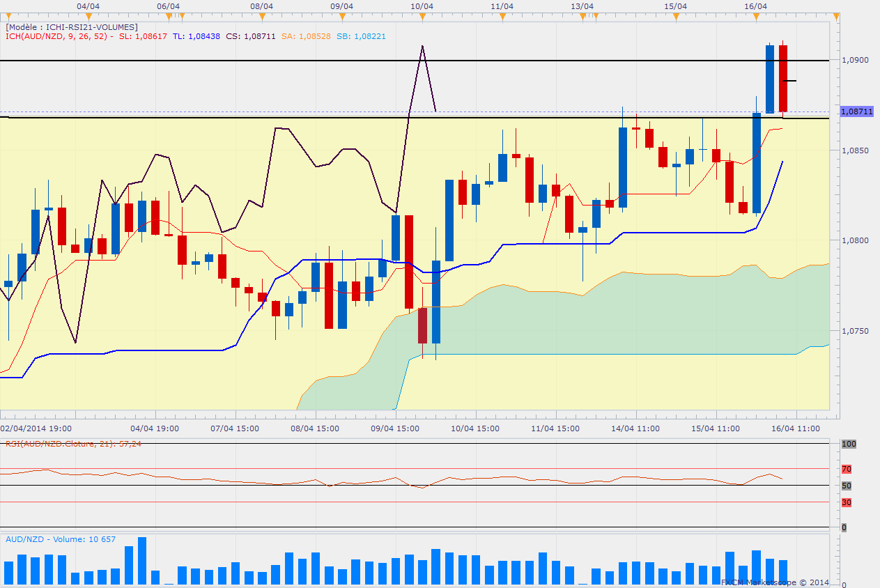Select the AUD/NZD Volume indicator label
The image size is (880, 588).
61,539
